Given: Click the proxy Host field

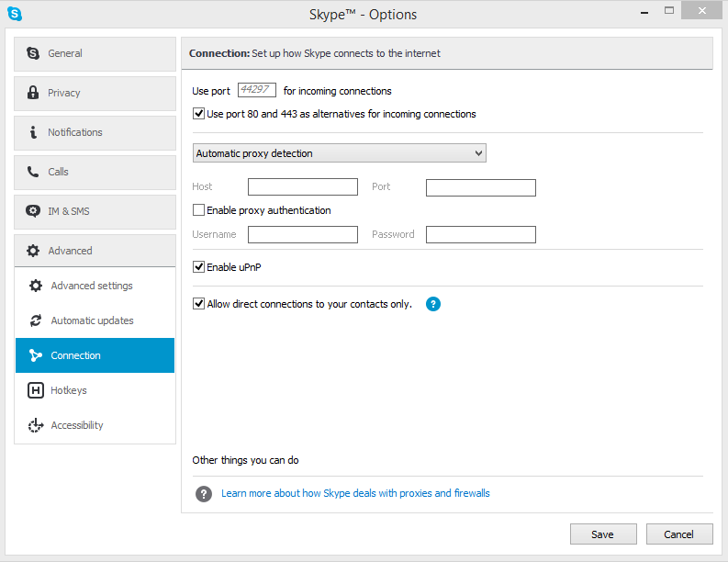Looking at the screenshot, I should tap(303, 187).
